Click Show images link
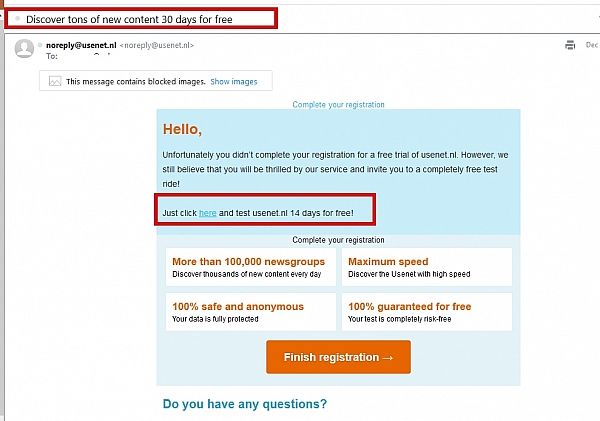 (234, 82)
